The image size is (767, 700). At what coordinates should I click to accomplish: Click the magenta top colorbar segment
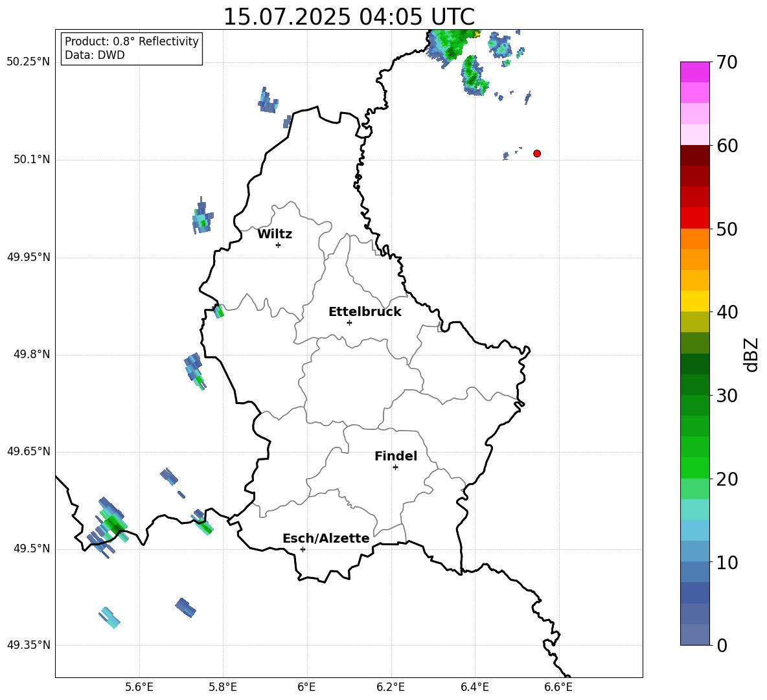tap(694, 72)
